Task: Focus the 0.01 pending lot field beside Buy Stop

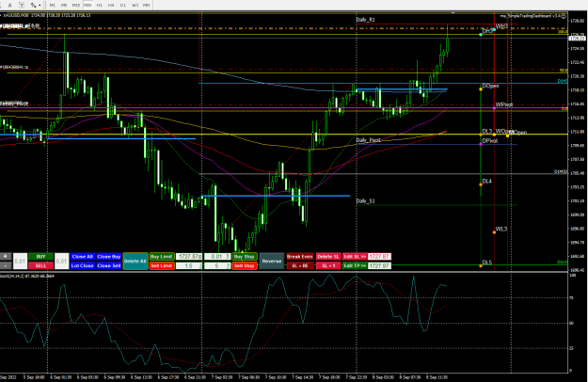Action: [x=217, y=257]
